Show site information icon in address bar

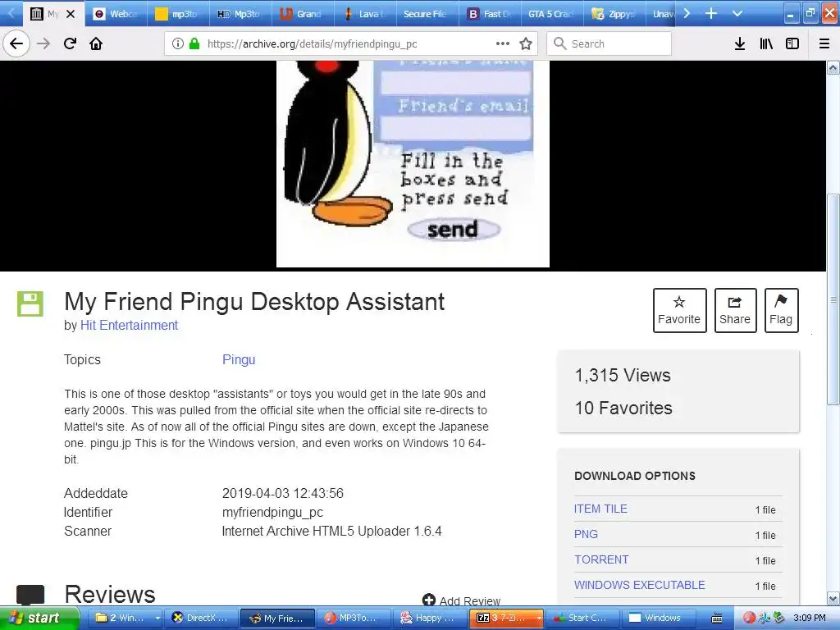[x=178, y=43]
